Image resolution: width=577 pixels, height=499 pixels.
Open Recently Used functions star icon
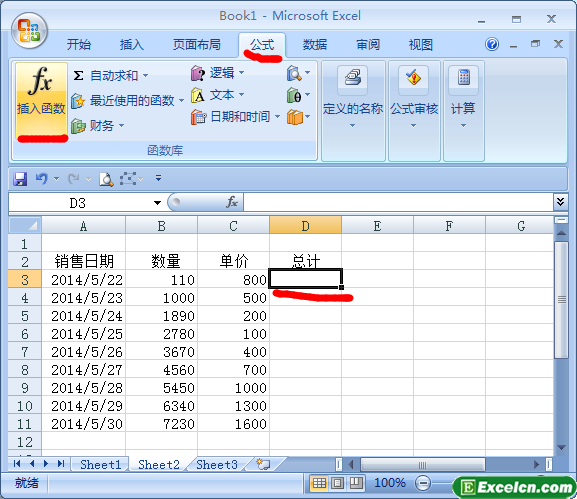[x=78, y=100]
